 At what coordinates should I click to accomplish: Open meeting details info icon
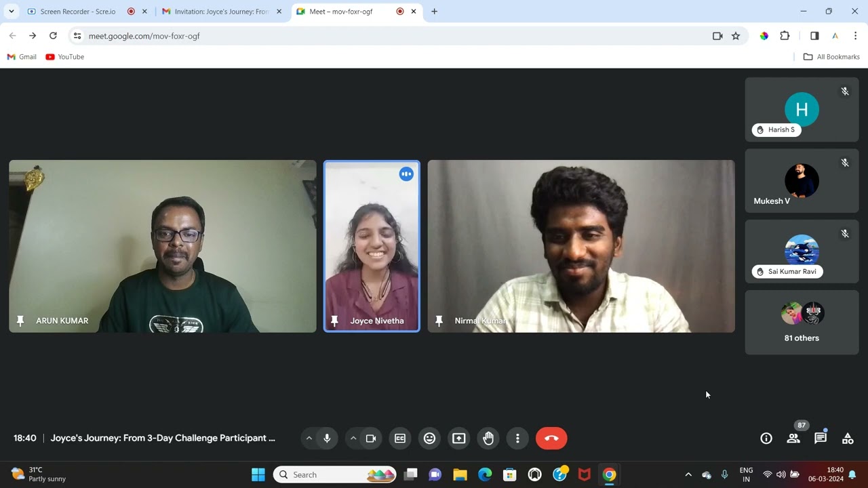tap(766, 439)
